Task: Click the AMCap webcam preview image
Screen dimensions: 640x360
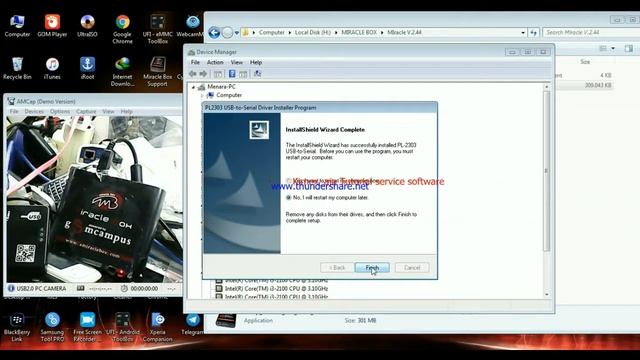Action: tap(94, 199)
